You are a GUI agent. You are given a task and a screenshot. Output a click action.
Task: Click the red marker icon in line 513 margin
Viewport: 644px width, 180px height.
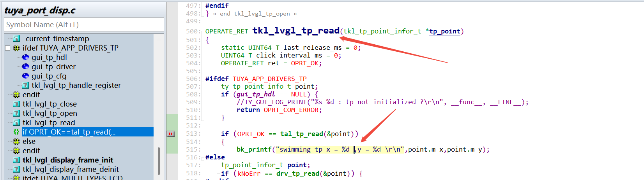pyautogui.click(x=171, y=134)
